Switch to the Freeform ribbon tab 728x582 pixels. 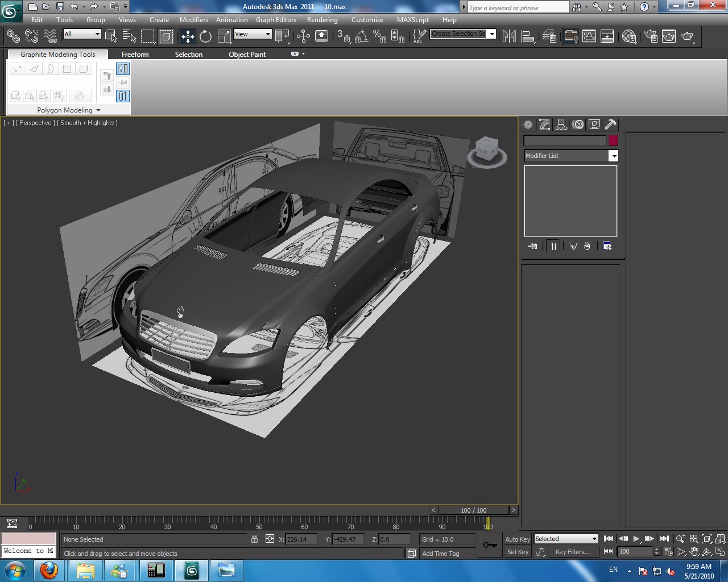coord(135,55)
